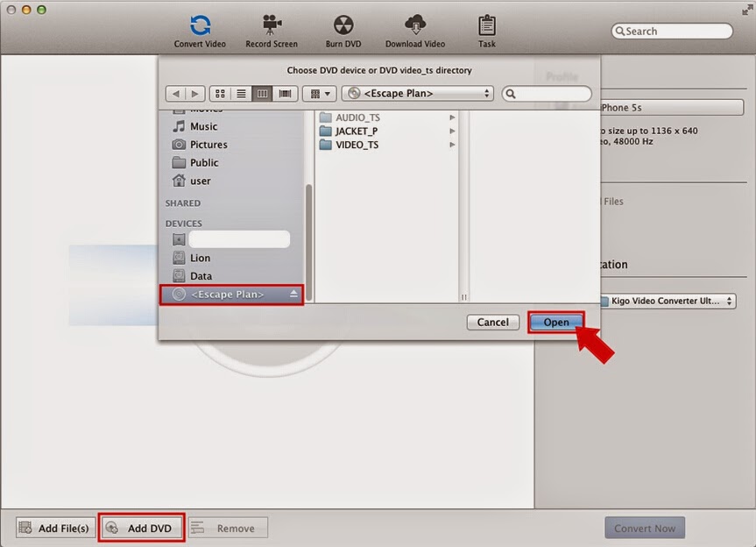Open the Burn DVD tool
The width and height of the screenshot is (756, 547).
(343, 32)
